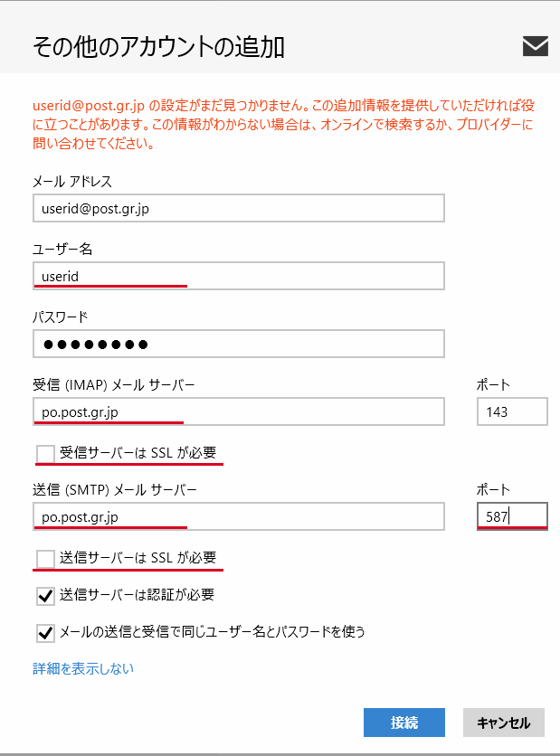The height and width of the screenshot is (756, 560).
Task: Click the 受信 (IMAP) メール サーバー field
Action: click(239, 411)
